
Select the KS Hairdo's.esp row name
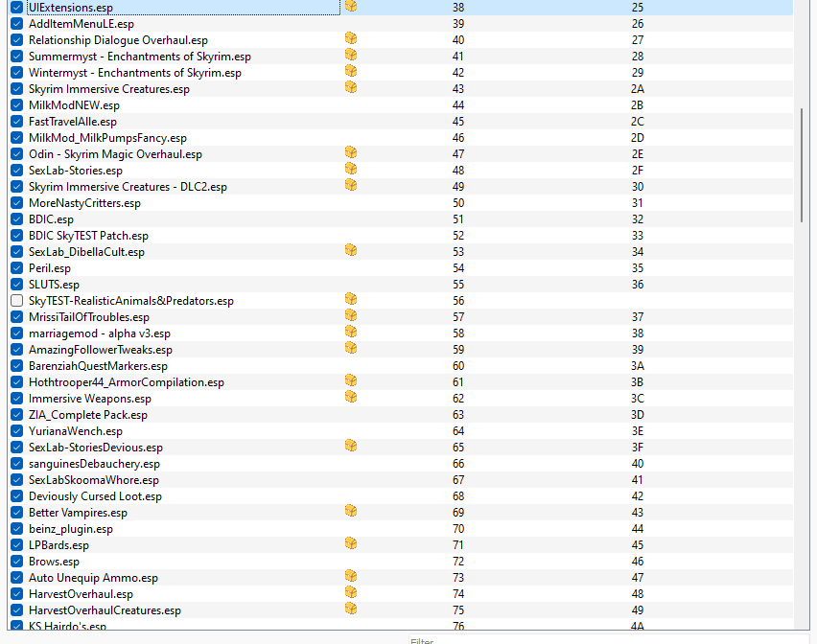click(68, 625)
